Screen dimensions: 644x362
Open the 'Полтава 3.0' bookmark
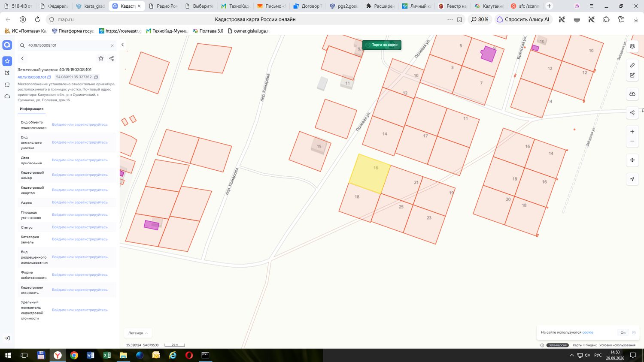tap(208, 31)
